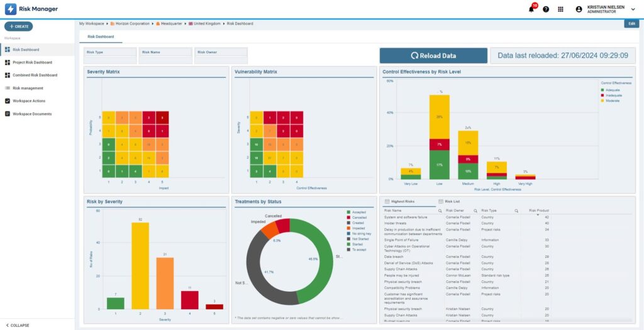Toggle the Inadequate legend entry
Screen dimensions: 644x330
(613, 95)
